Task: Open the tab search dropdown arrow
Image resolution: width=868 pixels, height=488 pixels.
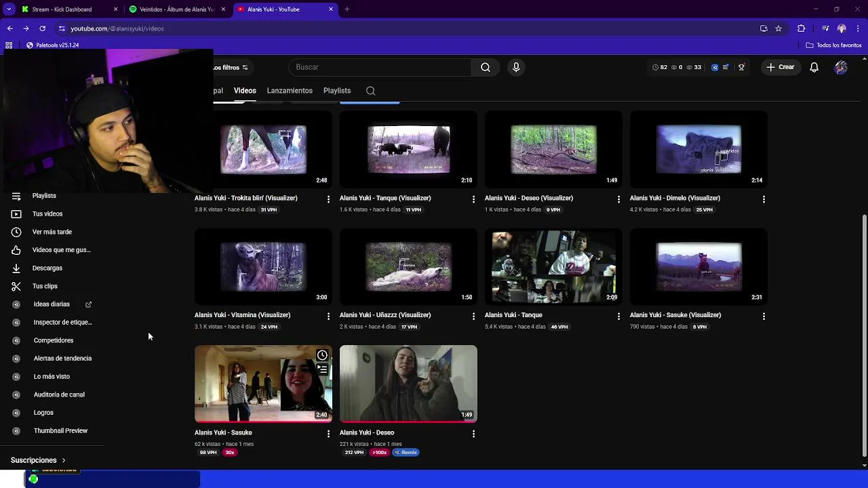Action: (9, 9)
